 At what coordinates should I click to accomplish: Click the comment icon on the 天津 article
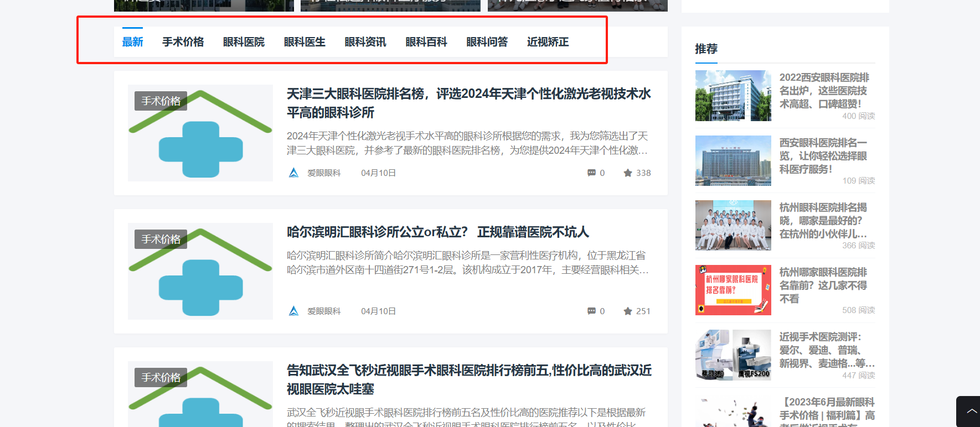point(591,173)
